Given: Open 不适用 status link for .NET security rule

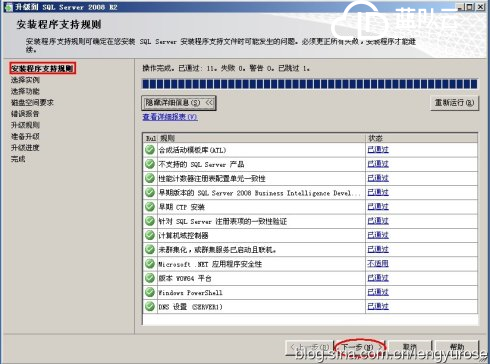Looking at the screenshot, I should coord(378,264).
